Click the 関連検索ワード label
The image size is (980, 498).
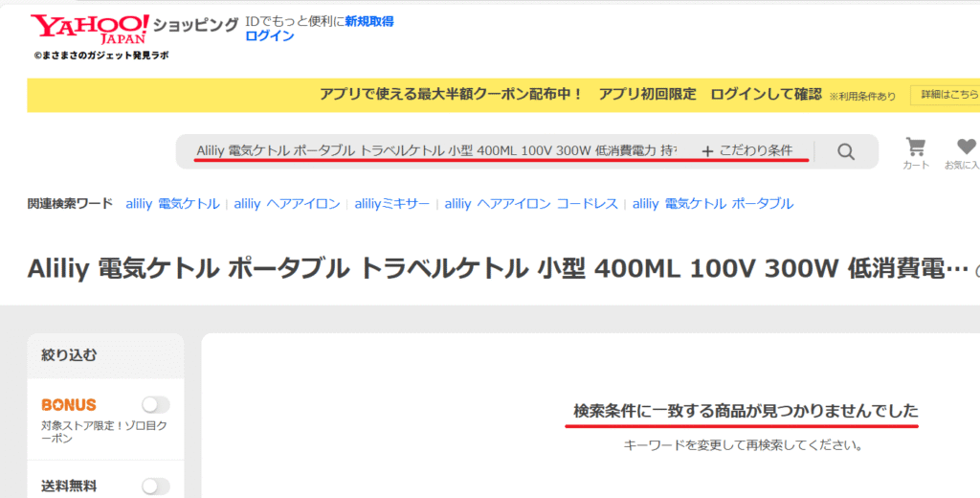pyautogui.click(x=70, y=203)
